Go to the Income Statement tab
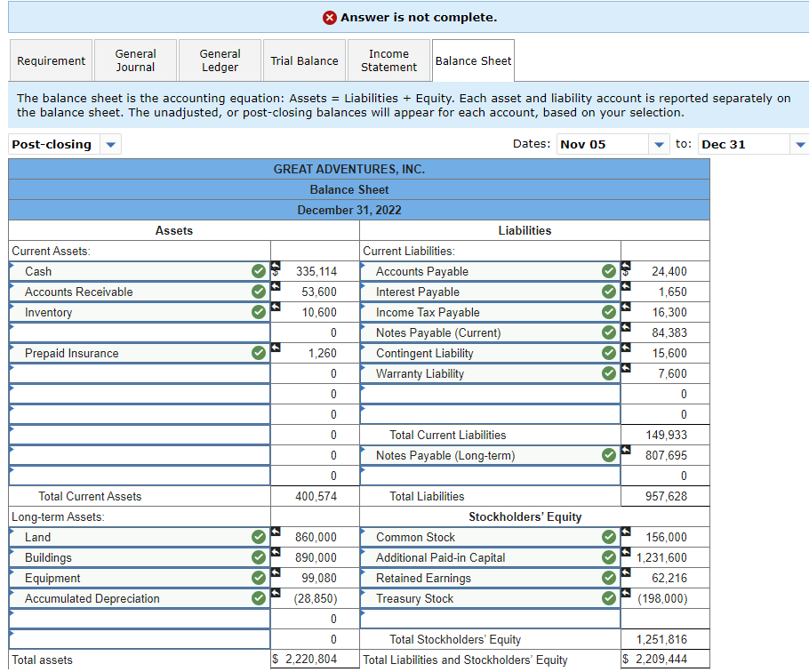809x672 pixels. tap(389, 60)
